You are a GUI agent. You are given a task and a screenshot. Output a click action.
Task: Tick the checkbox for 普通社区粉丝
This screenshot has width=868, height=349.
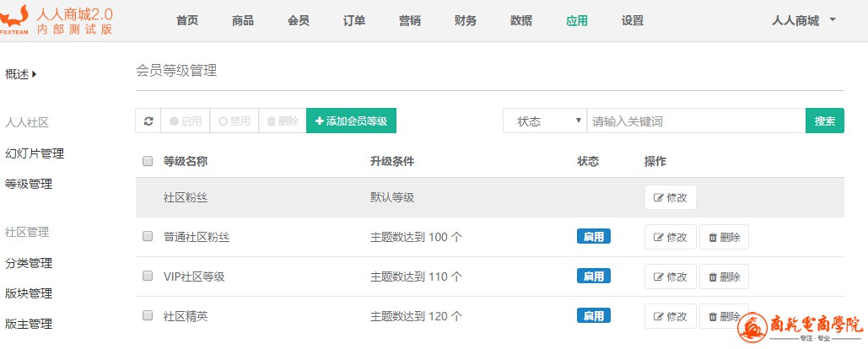click(x=148, y=236)
